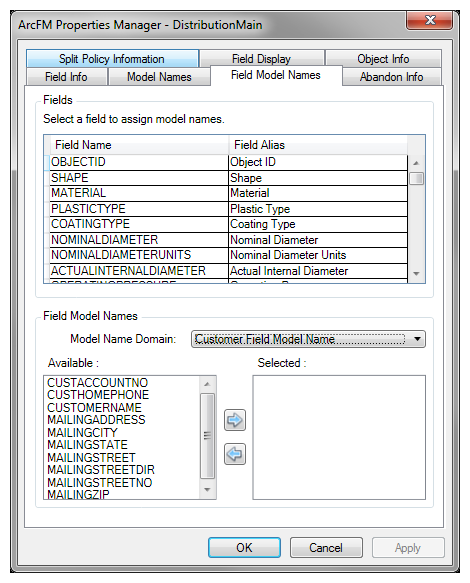This screenshot has width=470, height=583.
Task: Click the Fields list scroll down arrow
Action: [416, 274]
